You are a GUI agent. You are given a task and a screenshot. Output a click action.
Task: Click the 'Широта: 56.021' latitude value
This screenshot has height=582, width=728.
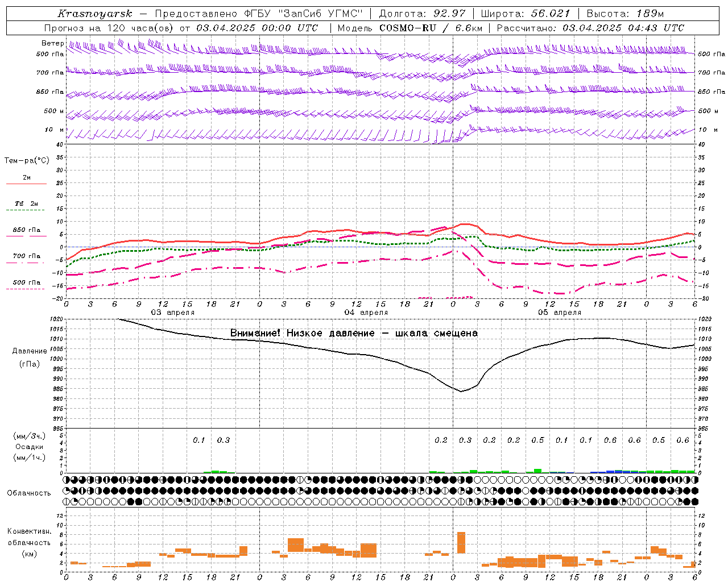point(526,14)
